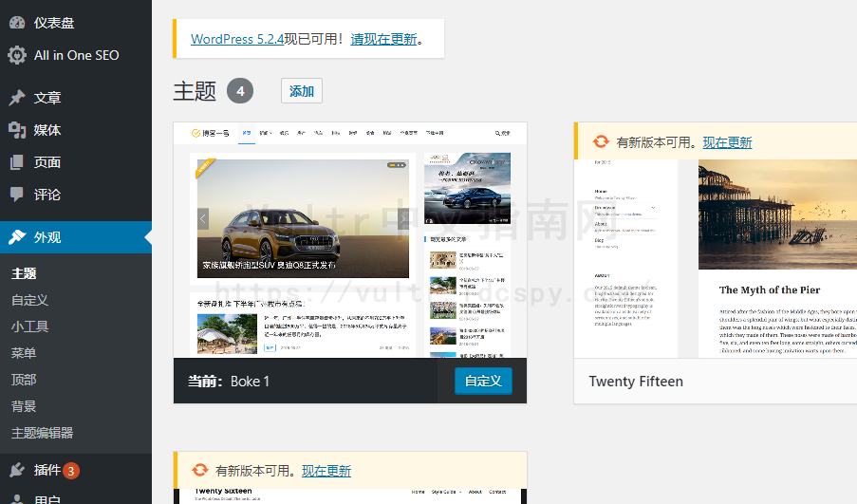Click the 文章 pushpin icon
Screen dimensions: 857x504
[x=17, y=98]
